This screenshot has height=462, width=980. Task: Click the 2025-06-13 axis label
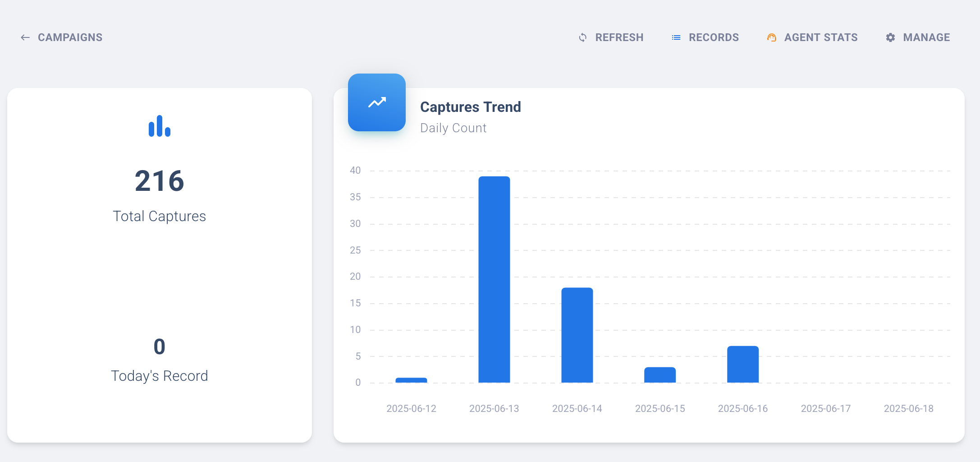point(494,409)
